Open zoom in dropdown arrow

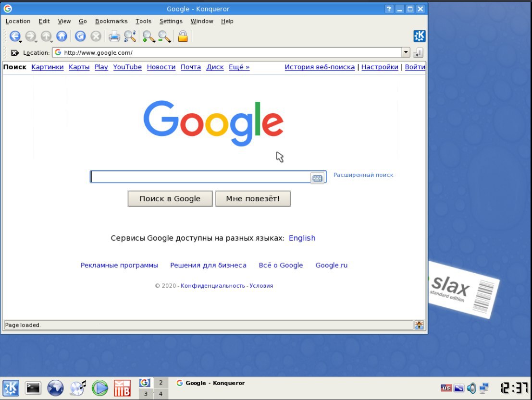[154, 41]
